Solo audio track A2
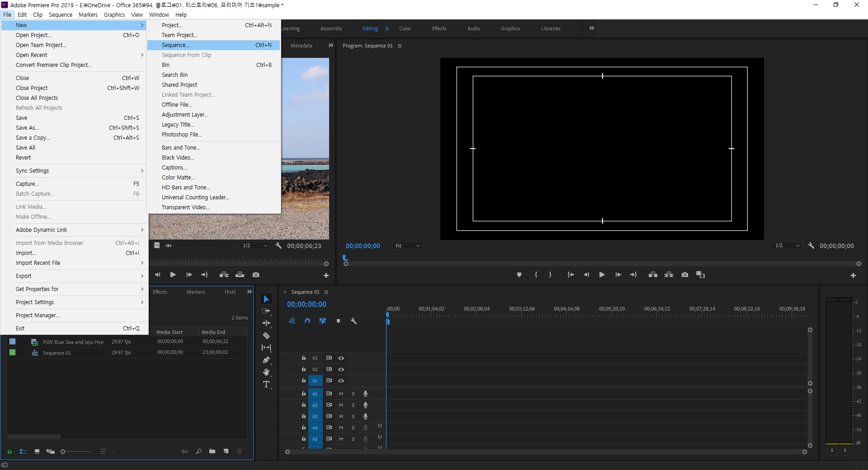 [x=353, y=405]
